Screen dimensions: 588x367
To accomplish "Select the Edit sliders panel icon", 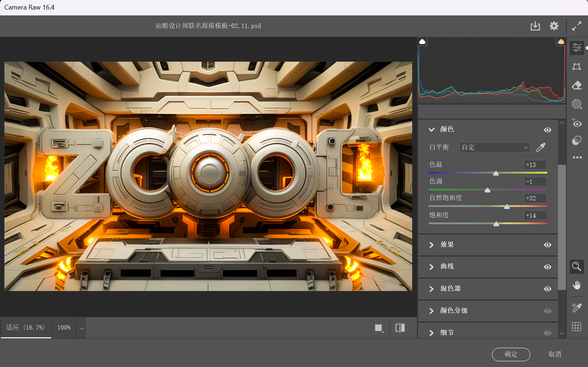I will tap(577, 47).
